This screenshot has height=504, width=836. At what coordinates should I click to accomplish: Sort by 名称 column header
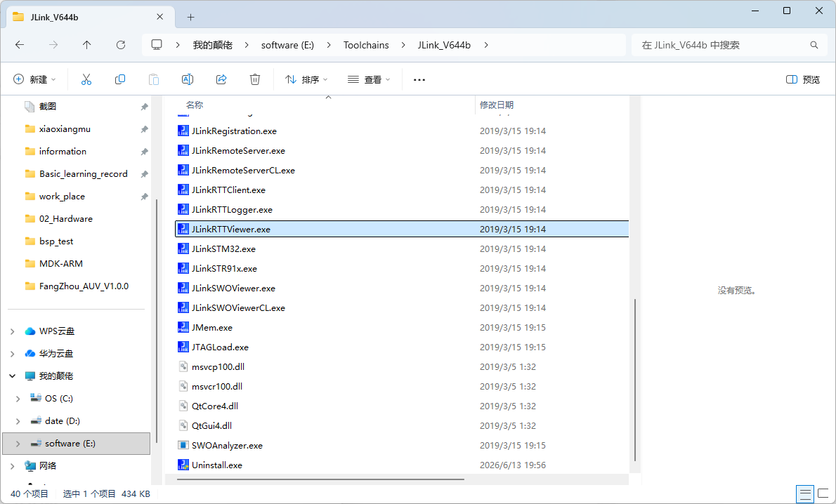(194, 105)
